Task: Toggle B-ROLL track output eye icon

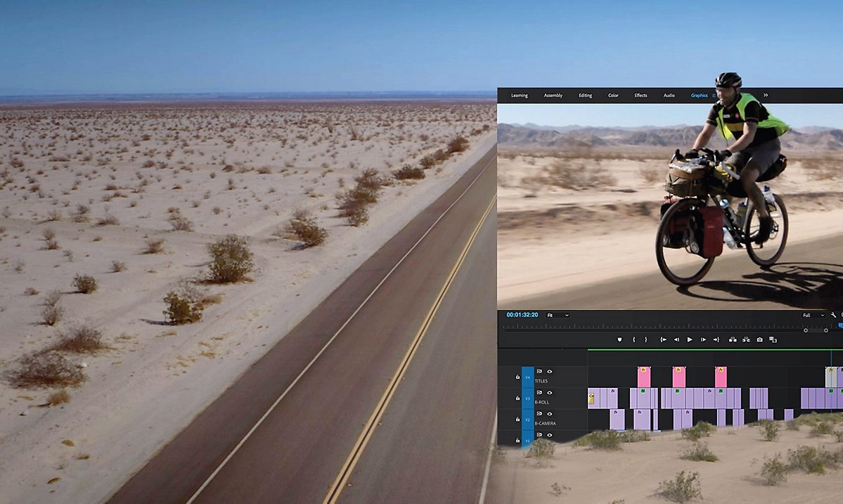Action: coord(550,392)
